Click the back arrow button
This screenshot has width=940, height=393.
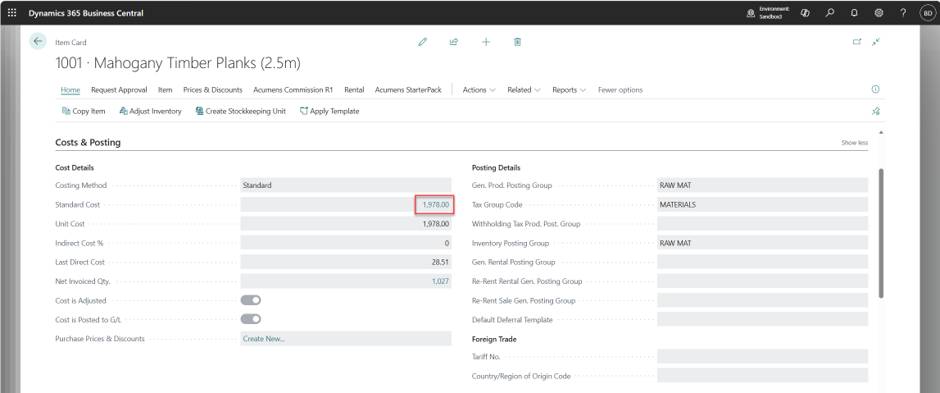click(x=38, y=41)
